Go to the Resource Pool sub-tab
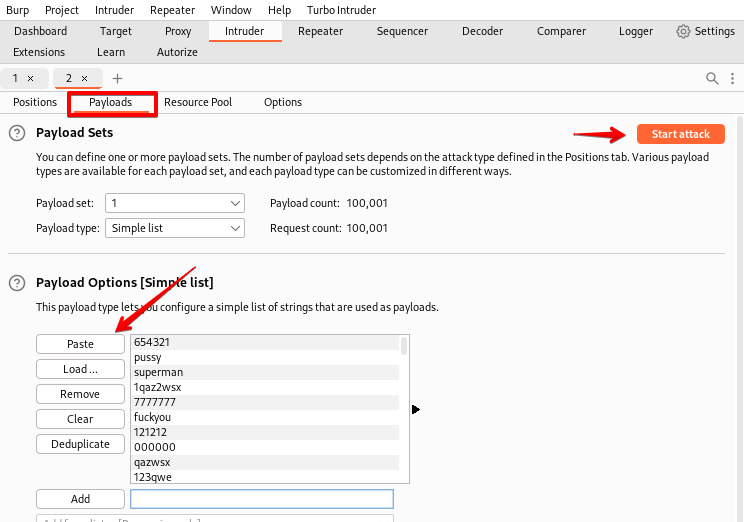Image resolution: width=744 pixels, height=522 pixels. 198,103
